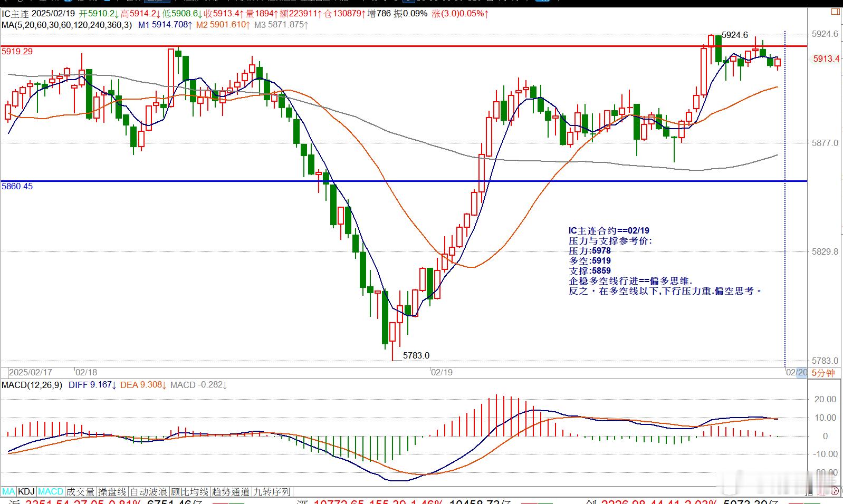Click the round icon at bottom-right corner
The width and height of the screenshot is (843, 504).
[835, 491]
